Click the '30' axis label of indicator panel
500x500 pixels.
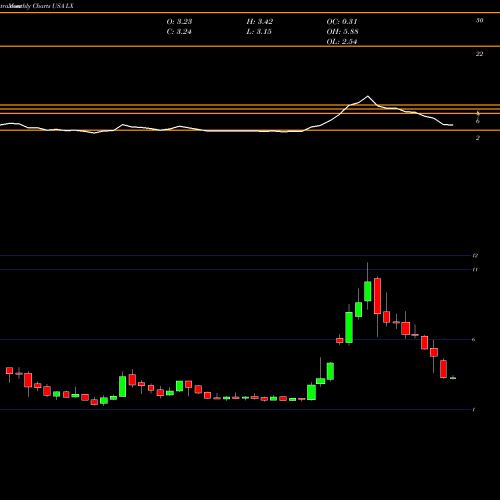point(479,21)
